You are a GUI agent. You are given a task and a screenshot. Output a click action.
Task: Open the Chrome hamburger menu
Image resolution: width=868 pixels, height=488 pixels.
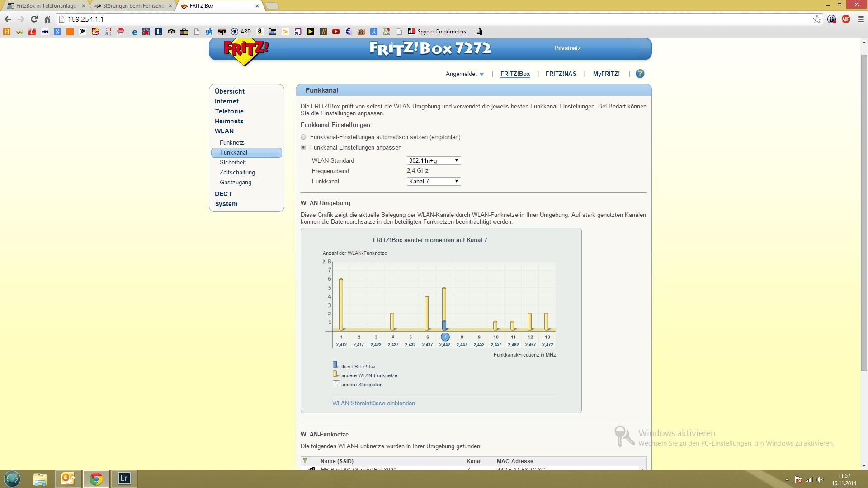click(860, 19)
